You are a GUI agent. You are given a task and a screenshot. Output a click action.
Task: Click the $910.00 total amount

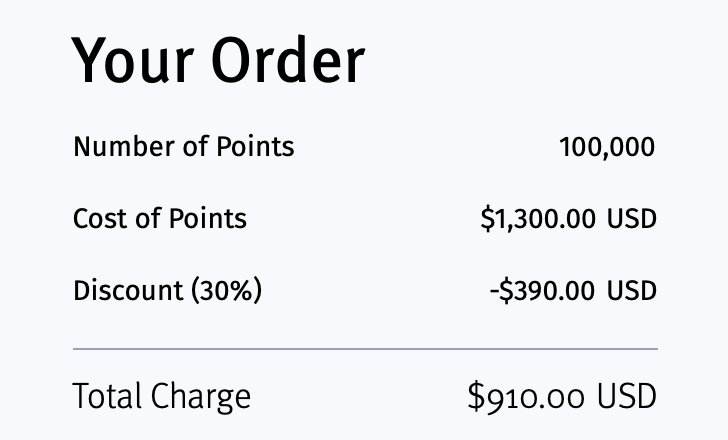coord(526,396)
